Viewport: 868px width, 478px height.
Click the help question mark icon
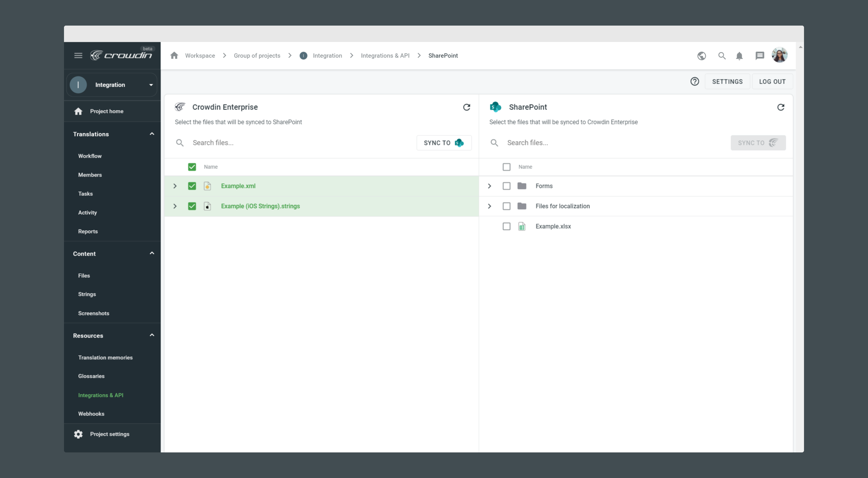694,82
